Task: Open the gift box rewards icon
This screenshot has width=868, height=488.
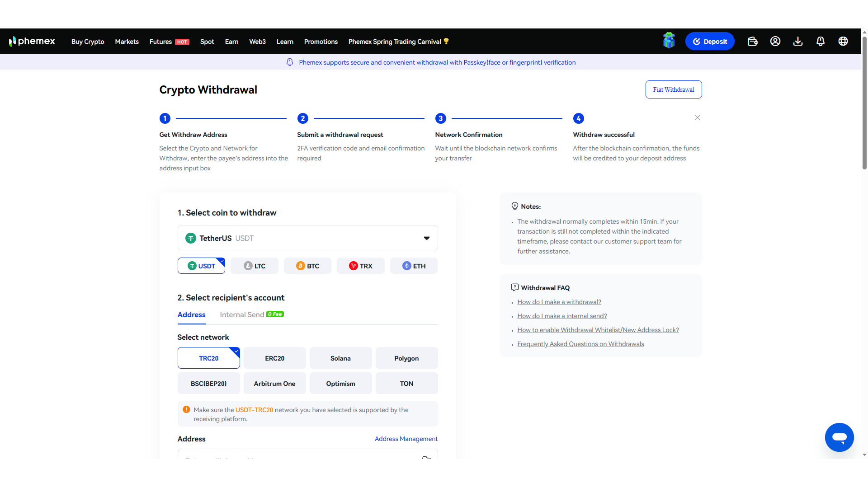Action: (x=669, y=41)
